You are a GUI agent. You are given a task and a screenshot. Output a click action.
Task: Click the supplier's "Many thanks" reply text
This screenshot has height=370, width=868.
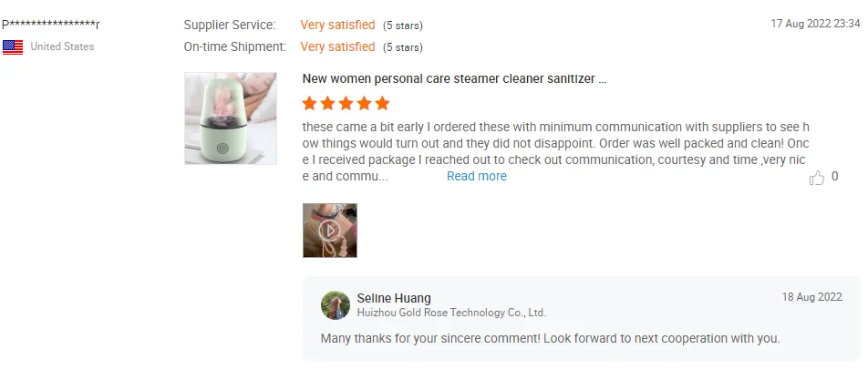[x=550, y=338]
